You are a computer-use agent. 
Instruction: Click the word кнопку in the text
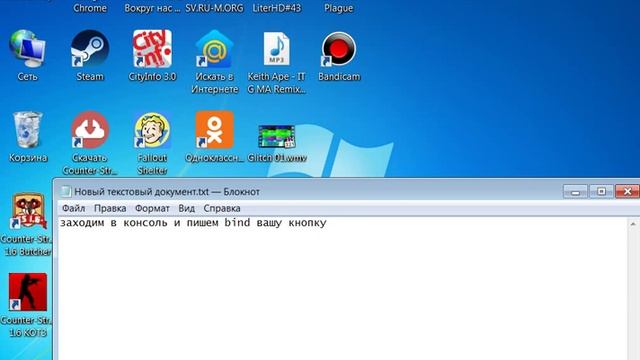coord(307,223)
